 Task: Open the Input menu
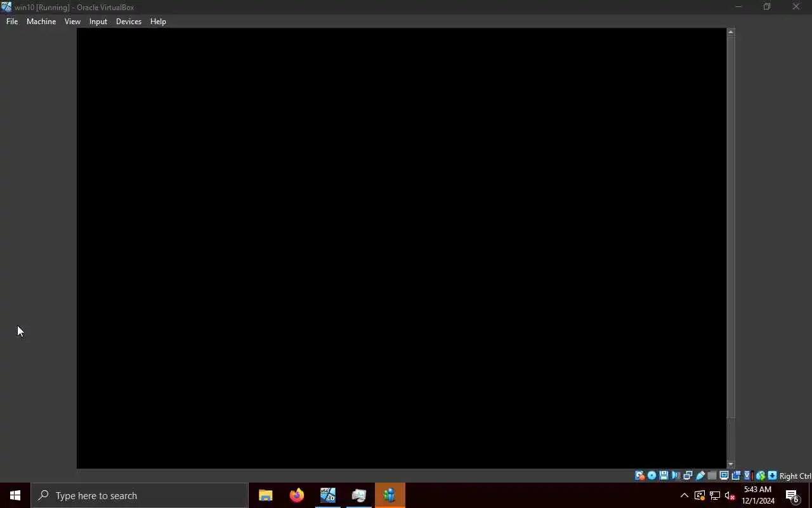click(x=98, y=22)
